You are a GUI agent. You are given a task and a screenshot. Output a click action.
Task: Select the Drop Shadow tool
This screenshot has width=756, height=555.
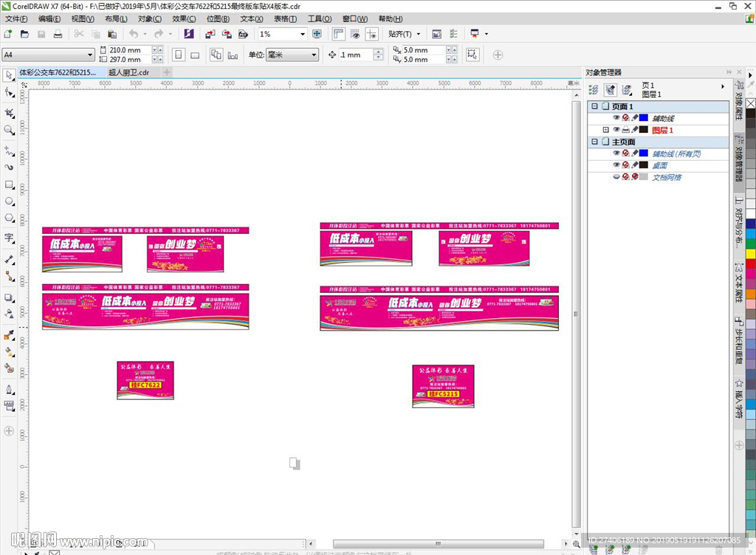9,297
